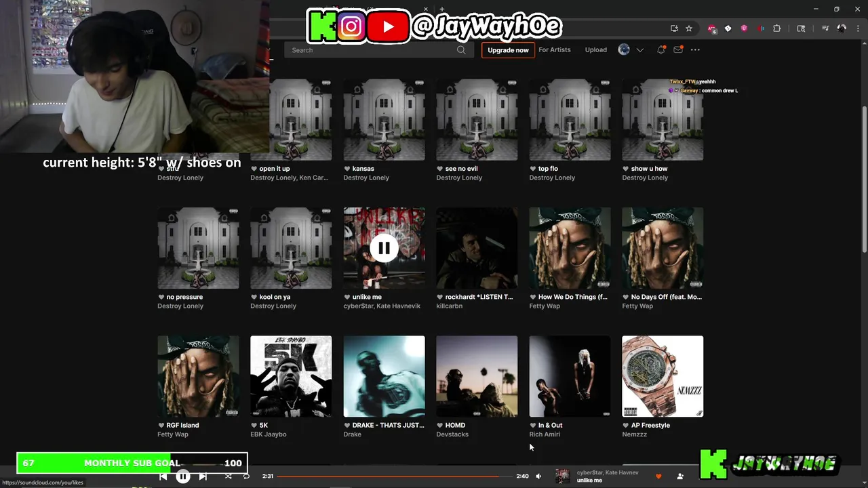Open EBK Jaaybo artist link
Image resolution: width=868 pixels, height=488 pixels.
click(x=269, y=434)
